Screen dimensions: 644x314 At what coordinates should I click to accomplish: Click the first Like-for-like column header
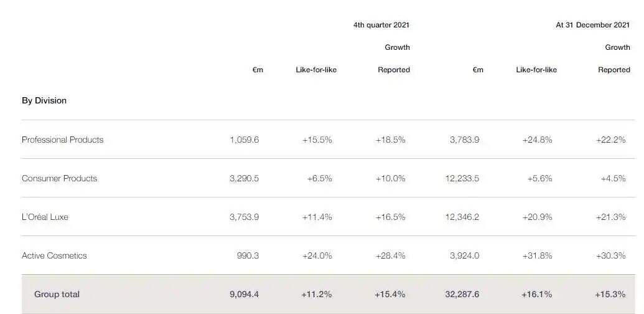316,70
